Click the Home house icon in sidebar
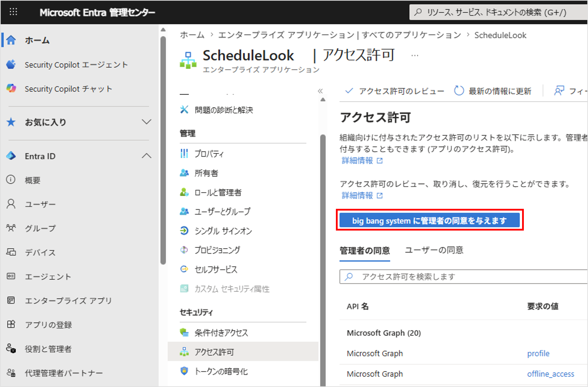The width and height of the screenshot is (588, 387). click(x=11, y=40)
